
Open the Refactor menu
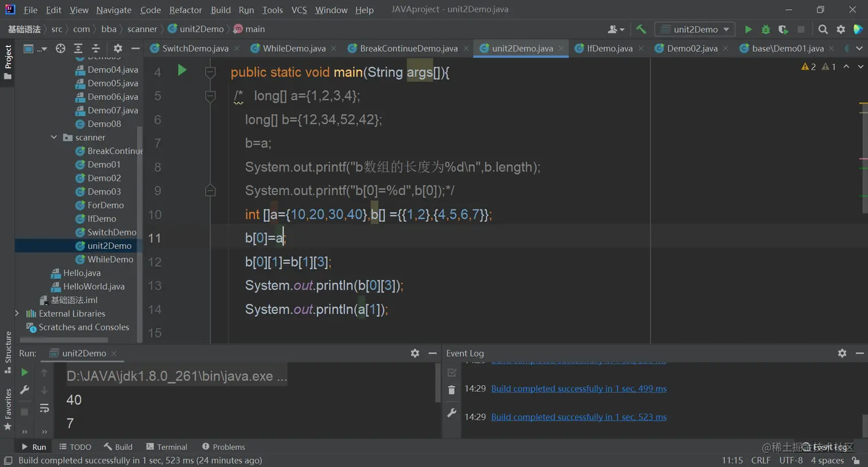point(185,10)
